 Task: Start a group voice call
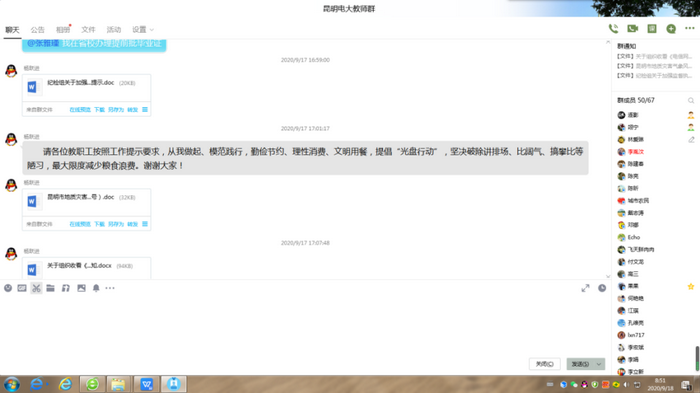[613, 29]
